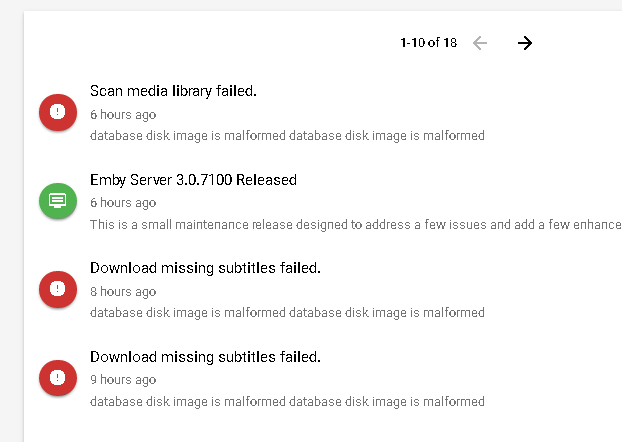
Task: Click the small maintenance release description text
Action: tap(356, 225)
